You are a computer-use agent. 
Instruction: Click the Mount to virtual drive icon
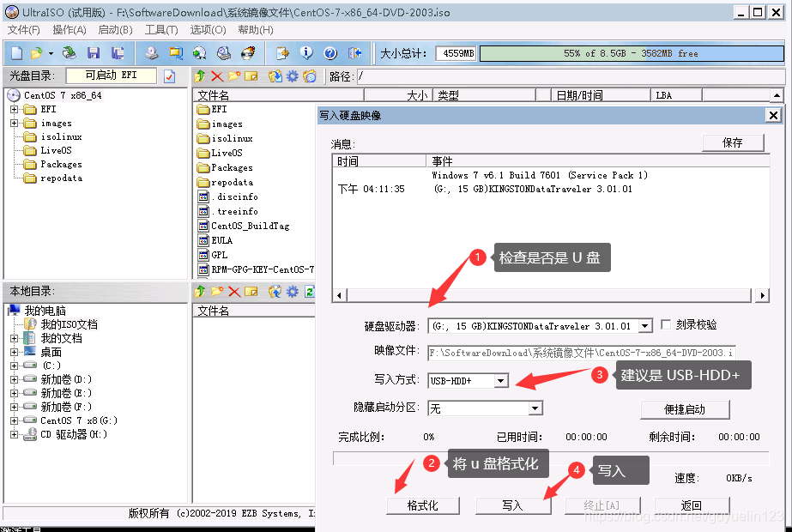(x=224, y=53)
